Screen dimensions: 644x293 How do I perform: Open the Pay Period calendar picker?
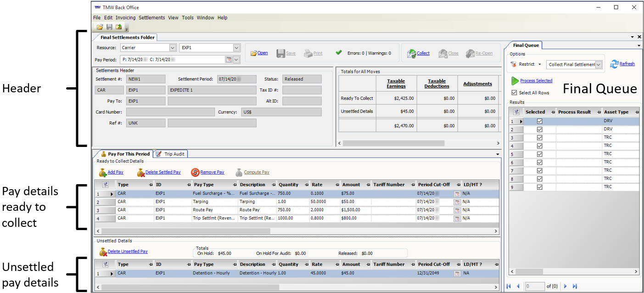coord(229,60)
